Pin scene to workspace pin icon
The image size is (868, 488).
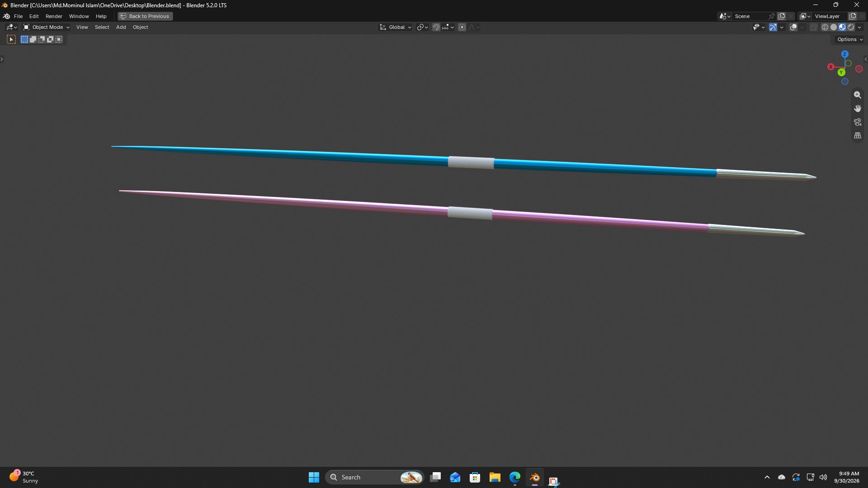click(772, 16)
